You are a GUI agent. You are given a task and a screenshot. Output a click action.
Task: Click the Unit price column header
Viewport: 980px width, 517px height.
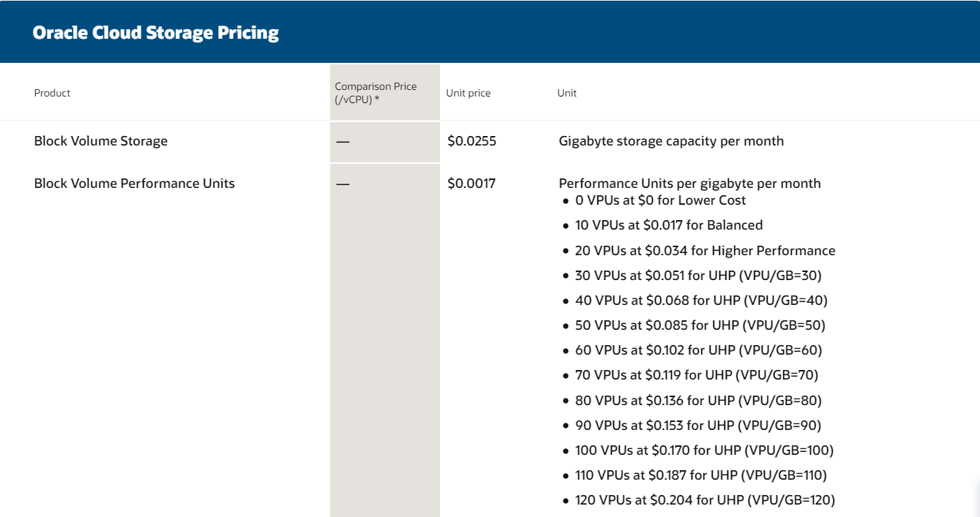click(468, 93)
